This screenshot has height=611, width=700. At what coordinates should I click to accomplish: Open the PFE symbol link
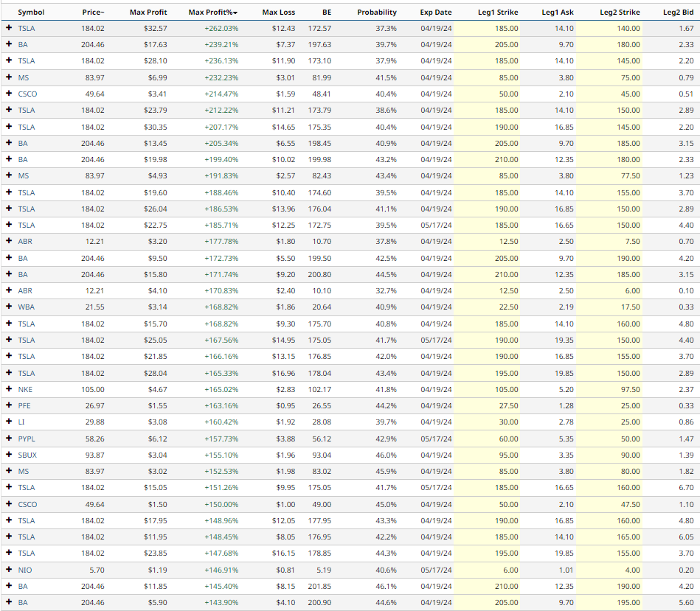24,405
